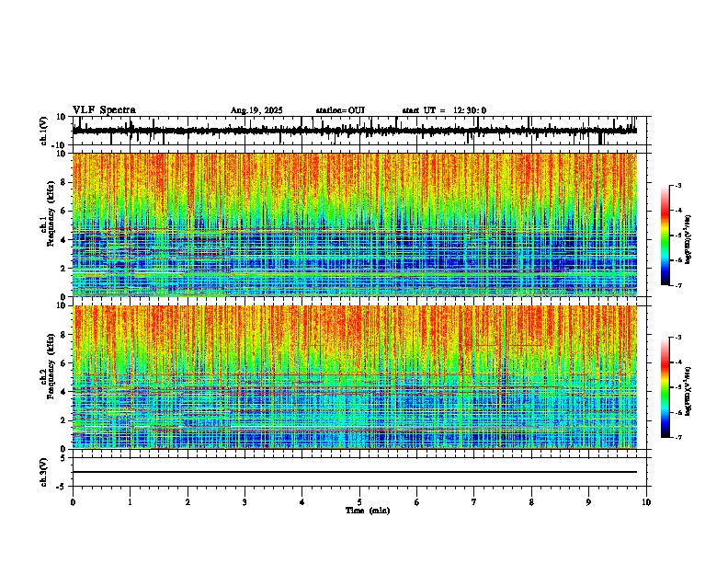Click the ch.3(V) axis label
Screen dimensions: 728x563
tap(44, 472)
